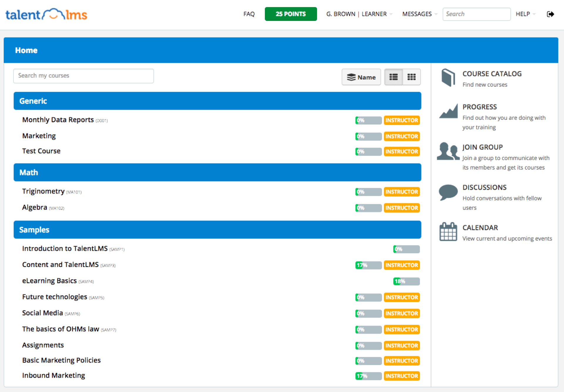This screenshot has height=392, width=564.
Task: Click Instructor badge for Inbound Marketing
Action: pos(402,376)
